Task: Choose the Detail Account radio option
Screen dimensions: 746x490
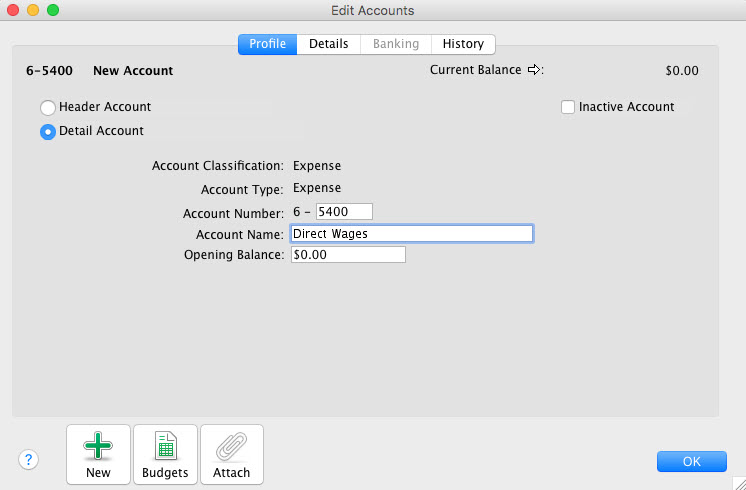Action: point(47,132)
